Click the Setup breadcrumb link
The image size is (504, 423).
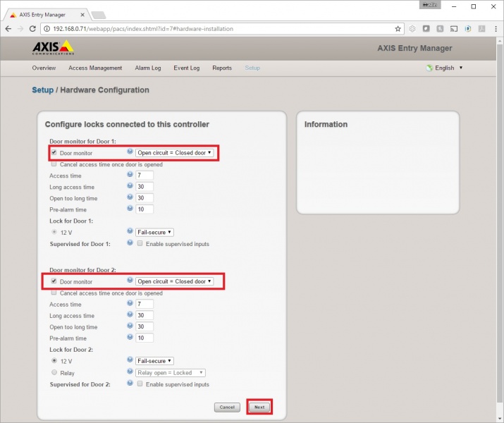[43, 90]
